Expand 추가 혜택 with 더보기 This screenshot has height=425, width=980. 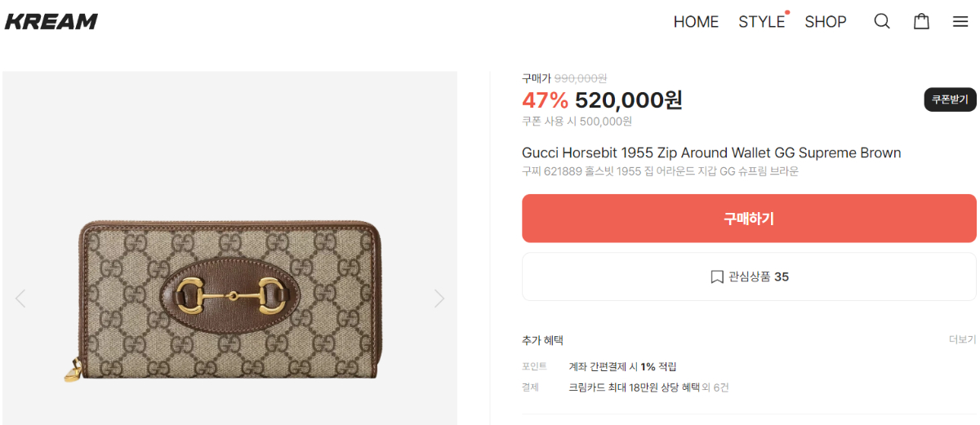point(962,340)
